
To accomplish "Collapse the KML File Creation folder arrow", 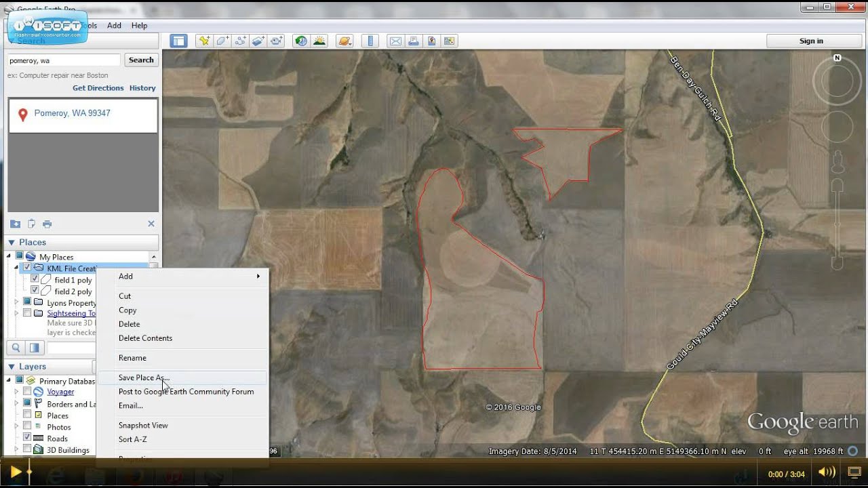I will tap(17, 268).
